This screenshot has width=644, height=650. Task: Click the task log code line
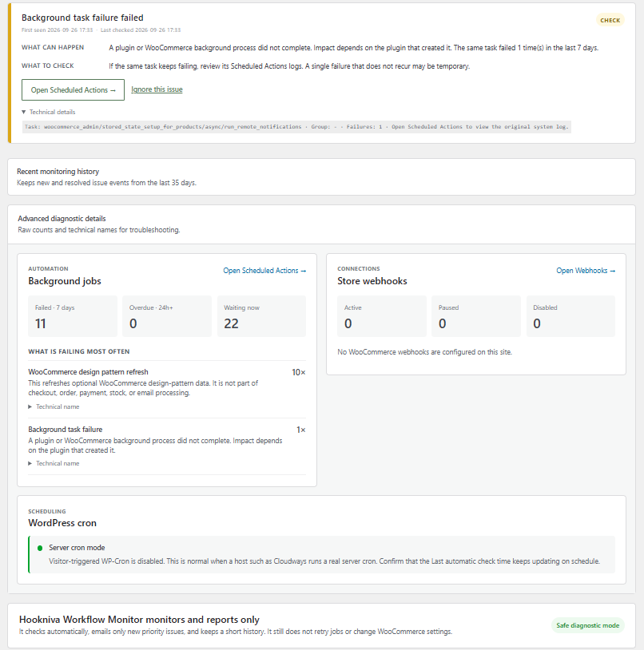point(296,127)
